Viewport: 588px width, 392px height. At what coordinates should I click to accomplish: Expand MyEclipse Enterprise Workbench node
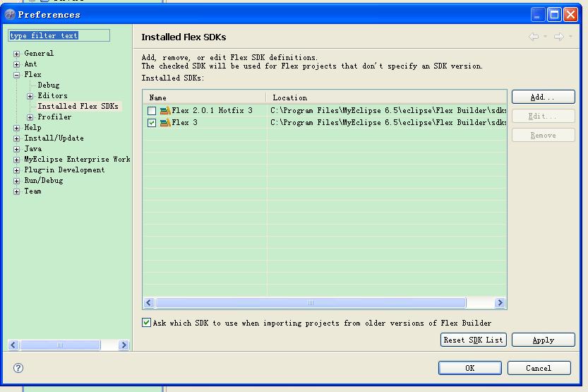pyautogui.click(x=16, y=160)
